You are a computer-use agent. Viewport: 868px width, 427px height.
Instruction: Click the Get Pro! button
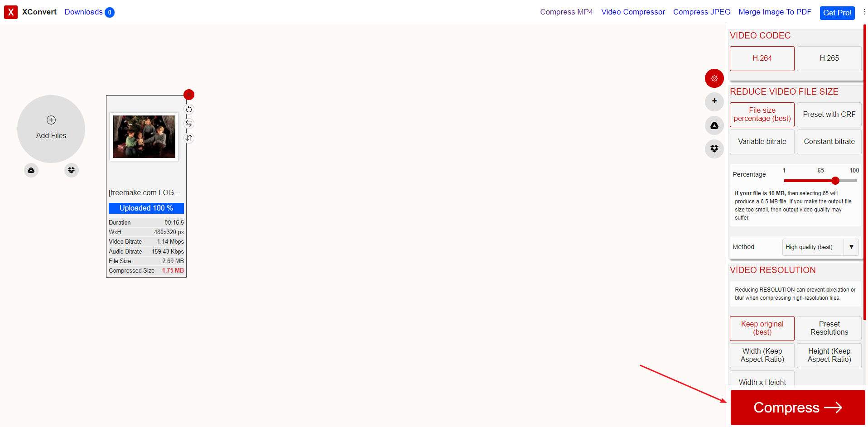coord(837,13)
